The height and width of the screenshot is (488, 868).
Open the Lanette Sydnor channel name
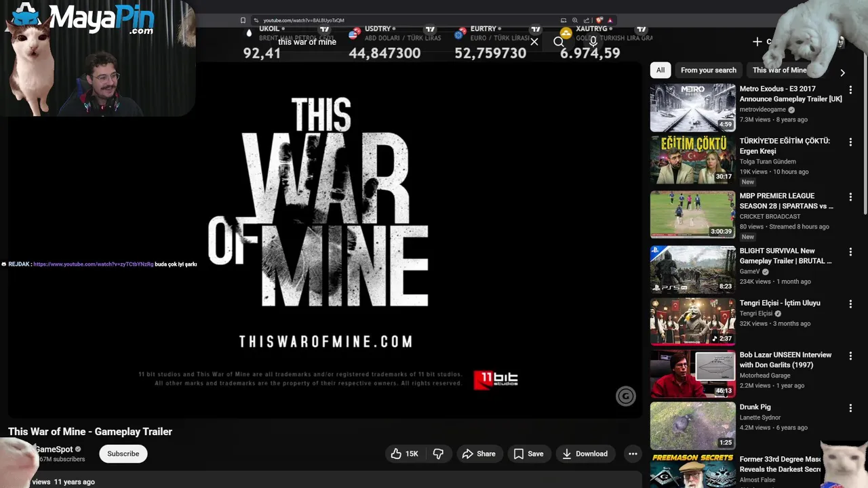click(760, 418)
